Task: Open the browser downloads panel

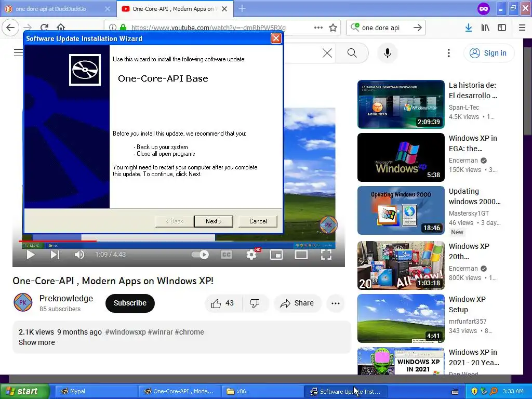Action: (469, 28)
